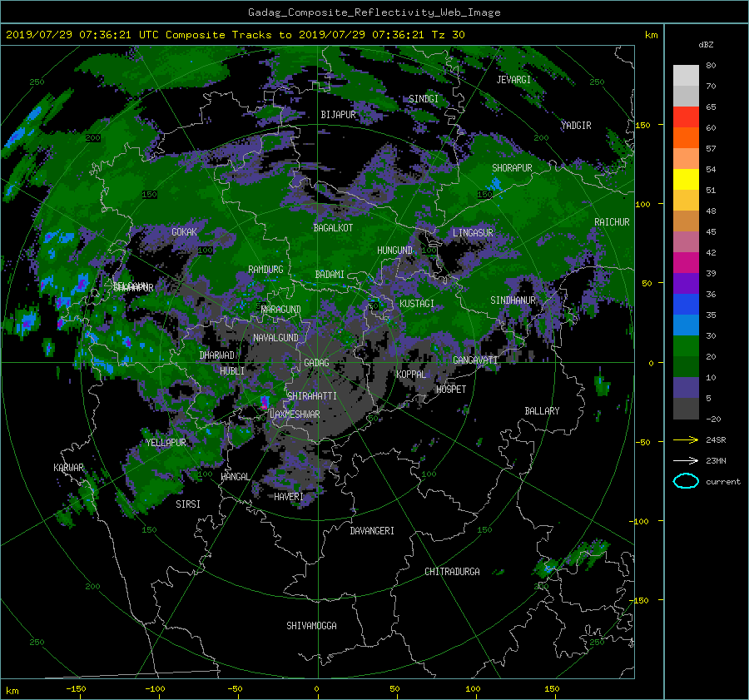Select the BADAMI city label
This screenshot has height=700, width=749.
point(330,275)
